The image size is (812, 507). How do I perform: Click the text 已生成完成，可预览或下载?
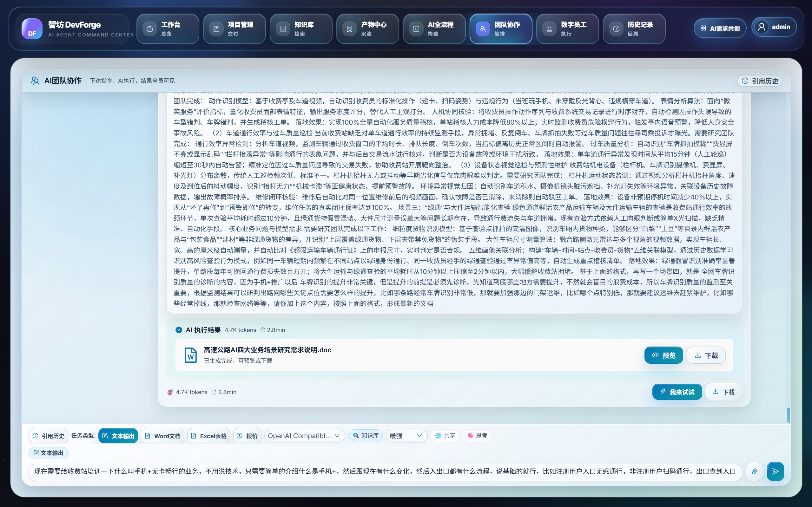click(x=238, y=361)
